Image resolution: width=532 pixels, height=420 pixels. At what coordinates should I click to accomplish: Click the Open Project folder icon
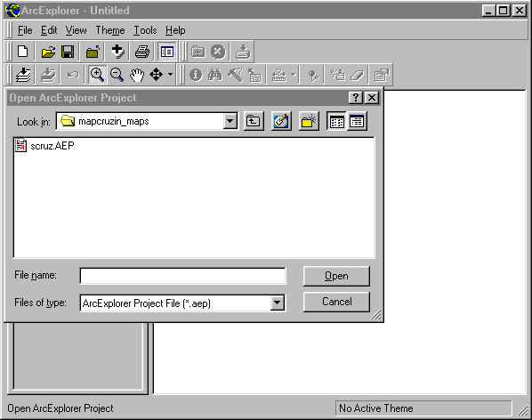click(48, 52)
